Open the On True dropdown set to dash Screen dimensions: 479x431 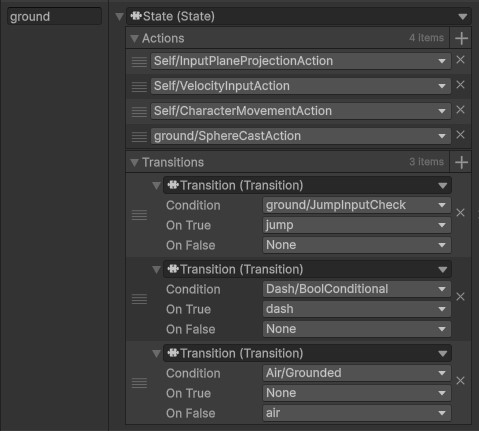tap(357, 309)
